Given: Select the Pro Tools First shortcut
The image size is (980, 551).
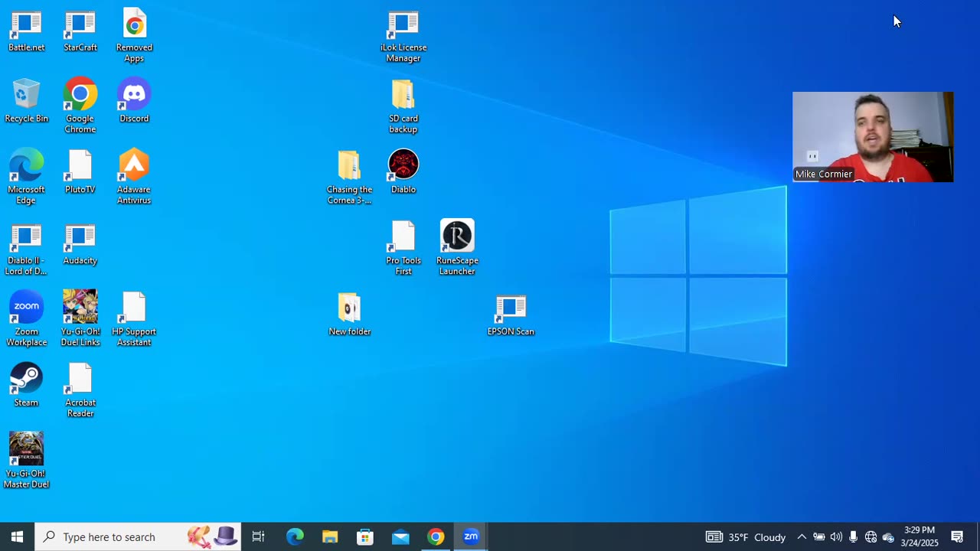Looking at the screenshot, I should point(403,249).
